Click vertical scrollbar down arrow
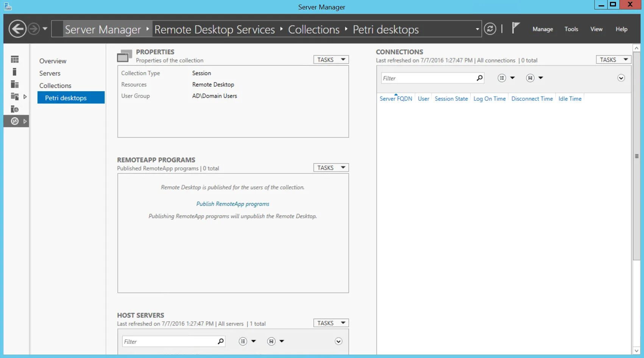The height and width of the screenshot is (358, 644). 636,350
